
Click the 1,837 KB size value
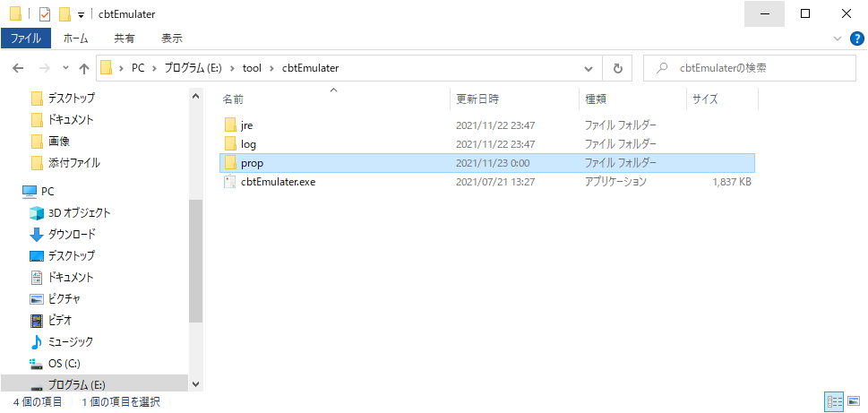pos(732,182)
